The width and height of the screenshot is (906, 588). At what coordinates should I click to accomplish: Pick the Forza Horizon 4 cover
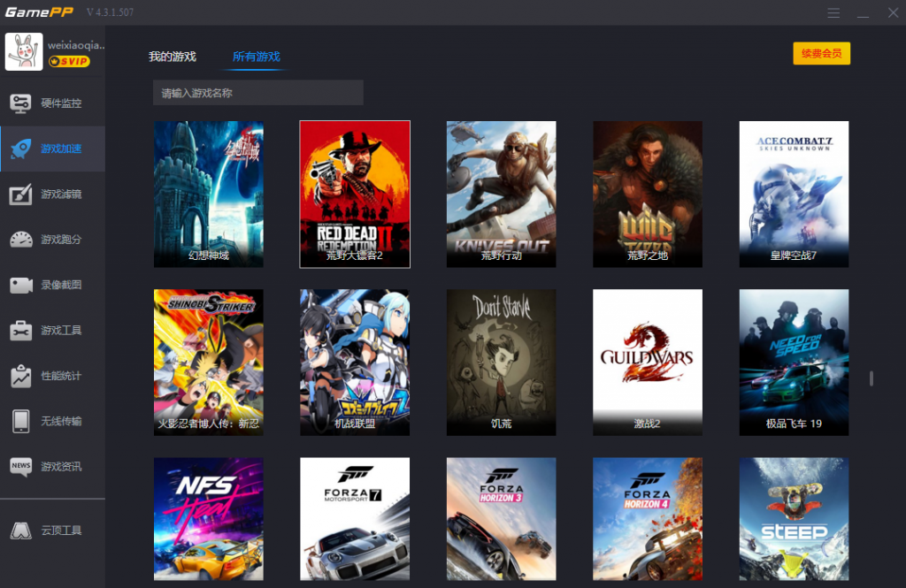pyautogui.click(x=648, y=519)
